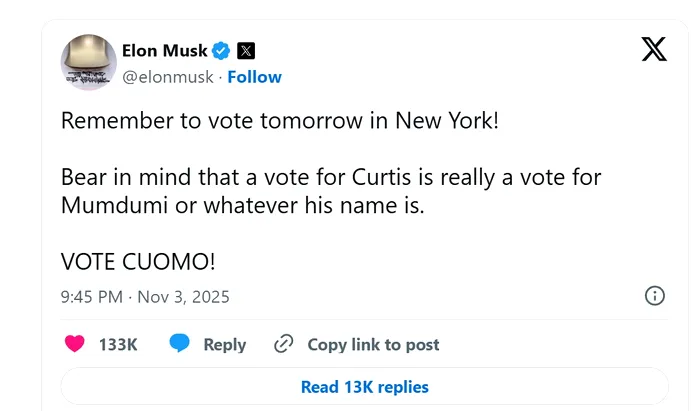
Task: Follow the account via the Follow link
Action: [x=255, y=77]
